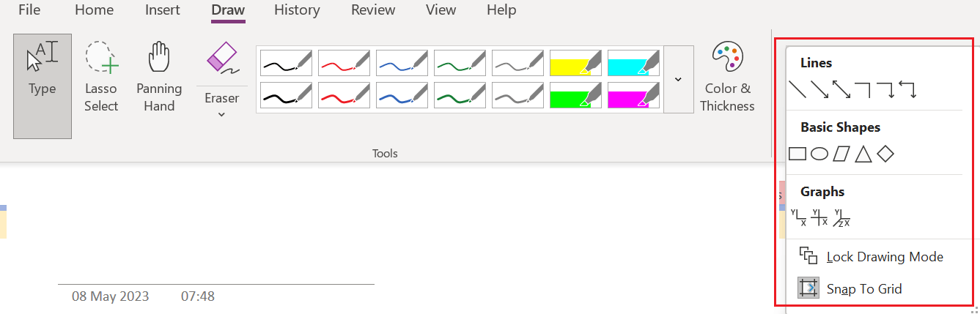Screen dimensions: 980x314
Task: Select the magenta highlighter pen
Action: 634,96
